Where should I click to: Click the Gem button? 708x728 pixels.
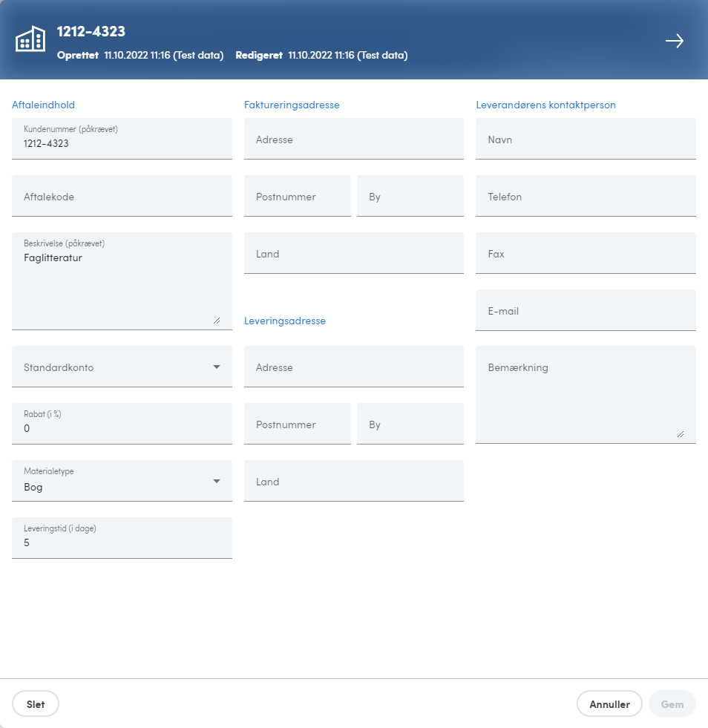tap(672, 704)
